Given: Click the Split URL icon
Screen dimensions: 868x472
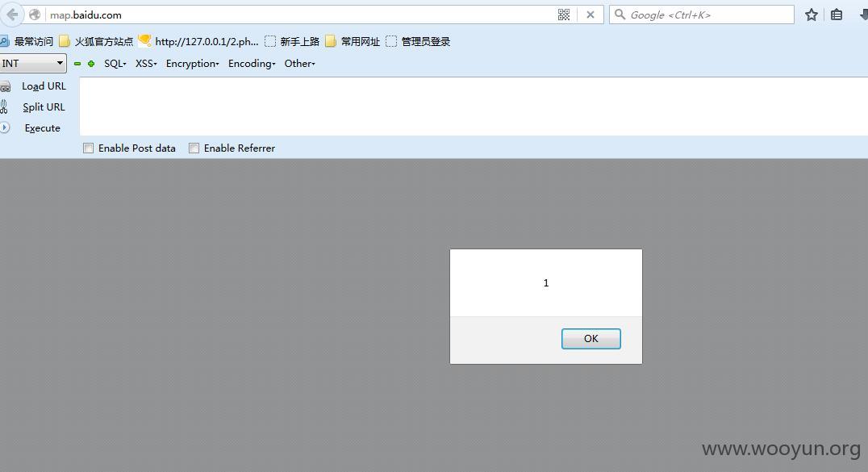Looking at the screenshot, I should pos(4,107).
